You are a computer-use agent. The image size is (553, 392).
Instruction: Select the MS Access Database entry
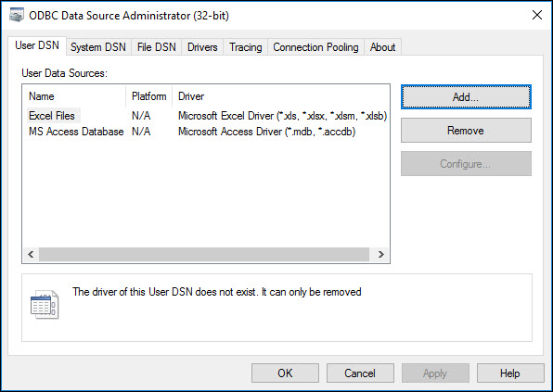point(76,132)
